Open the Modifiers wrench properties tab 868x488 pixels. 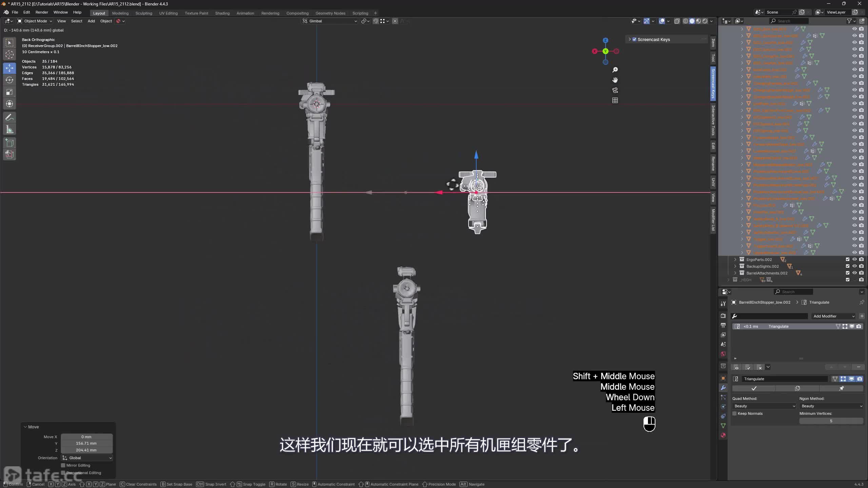point(723,388)
